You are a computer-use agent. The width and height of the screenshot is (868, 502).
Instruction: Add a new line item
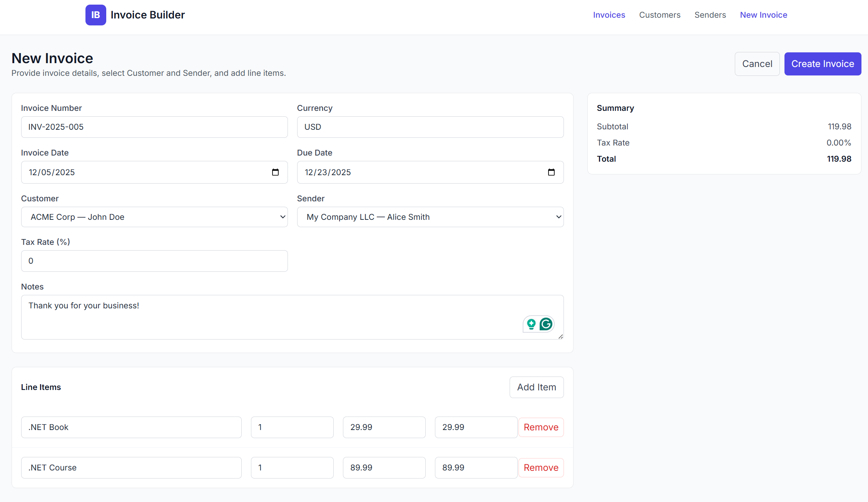536,387
